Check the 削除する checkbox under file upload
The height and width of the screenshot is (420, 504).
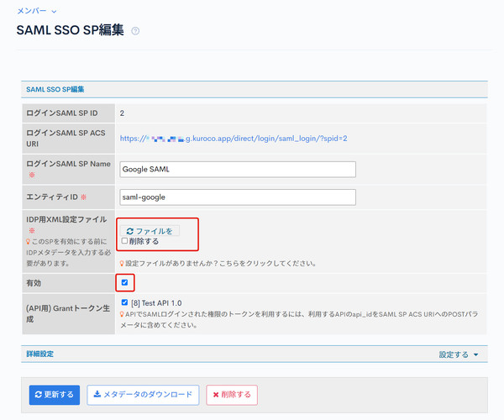pyautogui.click(x=124, y=241)
